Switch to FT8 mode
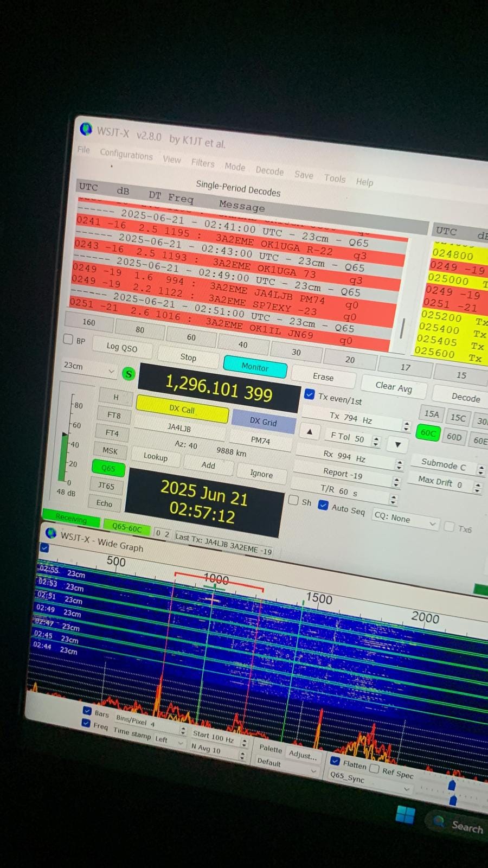This screenshot has width=488, height=868. (x=114, y=415)
